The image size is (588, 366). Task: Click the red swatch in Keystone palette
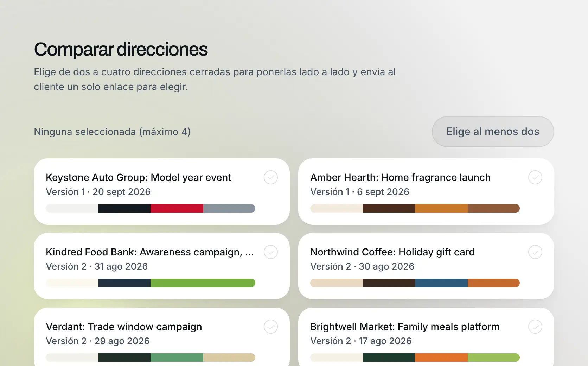tap(177, 208)
